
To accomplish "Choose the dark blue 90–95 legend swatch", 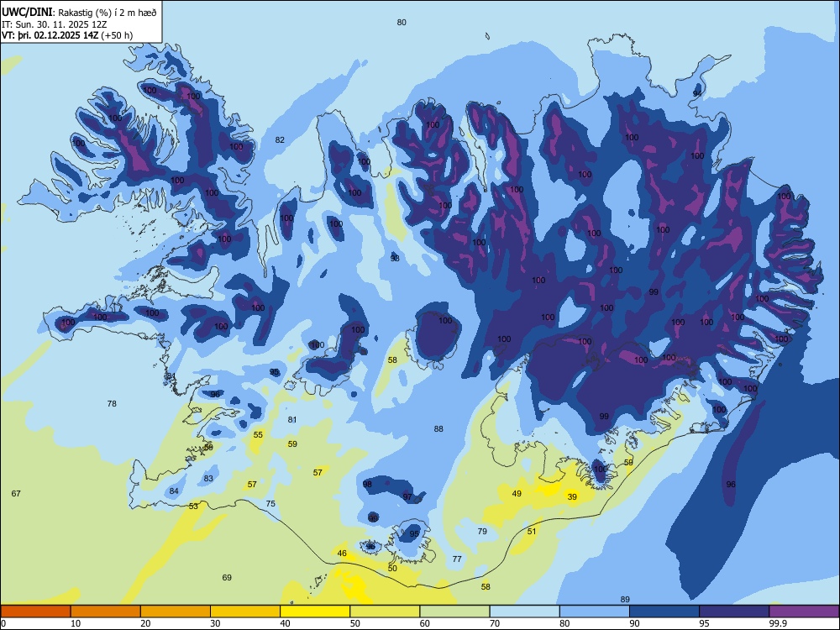I will [x=664, y=612].
